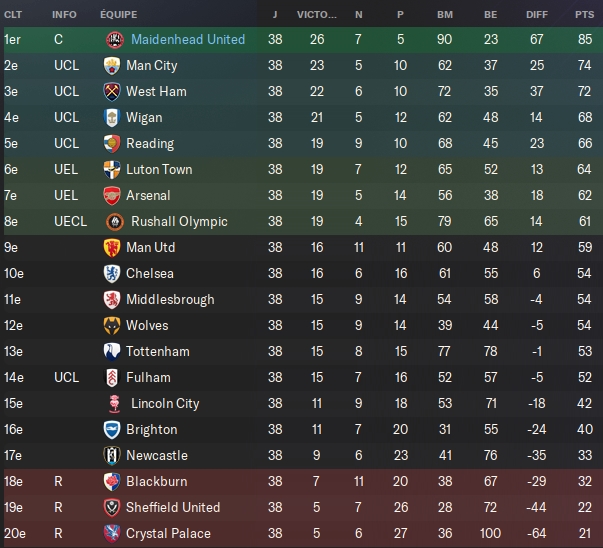603x548 pixels.
Task: Click the Man Utd crest icon
Action: (112, 248)
